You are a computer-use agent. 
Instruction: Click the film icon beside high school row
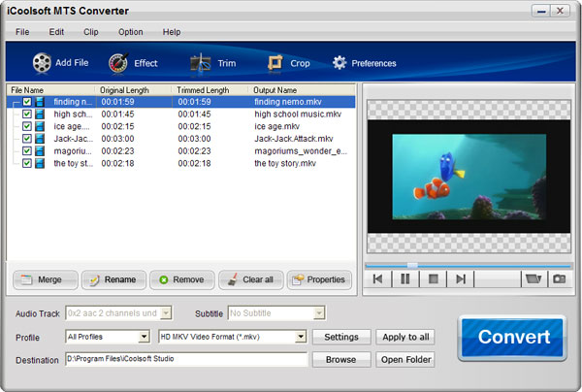point(40,114)
